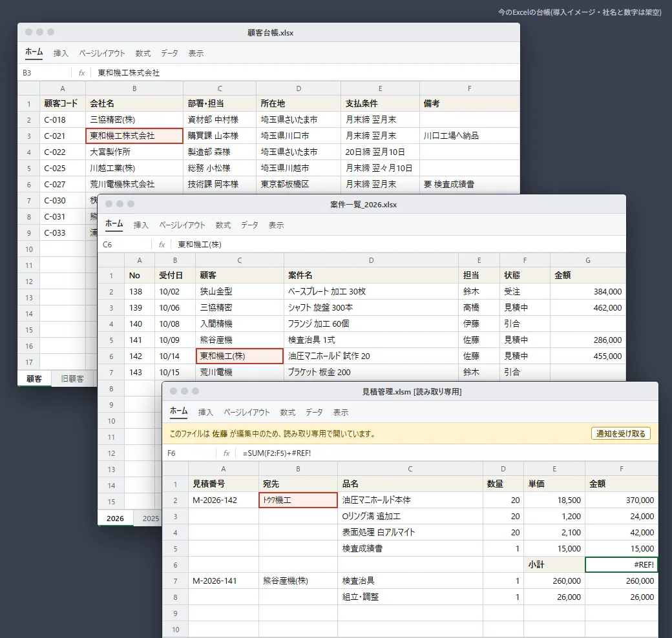Image resolution: width=672 pixels, height=638 pixels.
Task: Select cell 油圧マニホールド 試作 20
Action: (x=371, y=356)
